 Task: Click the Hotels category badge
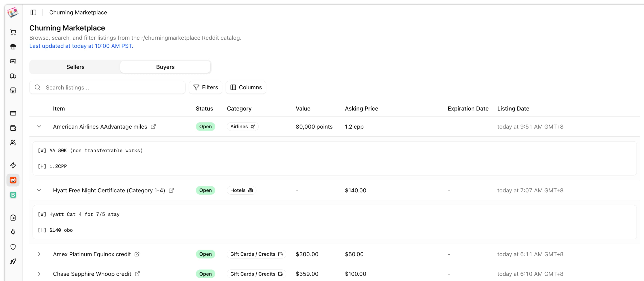(241, 190)
